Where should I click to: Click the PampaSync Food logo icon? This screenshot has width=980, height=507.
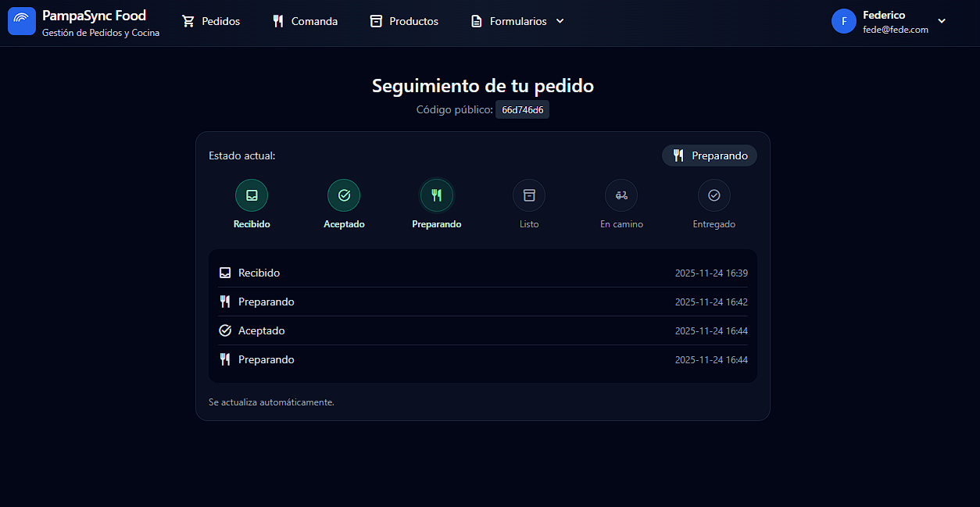click(x=21, y=21)
